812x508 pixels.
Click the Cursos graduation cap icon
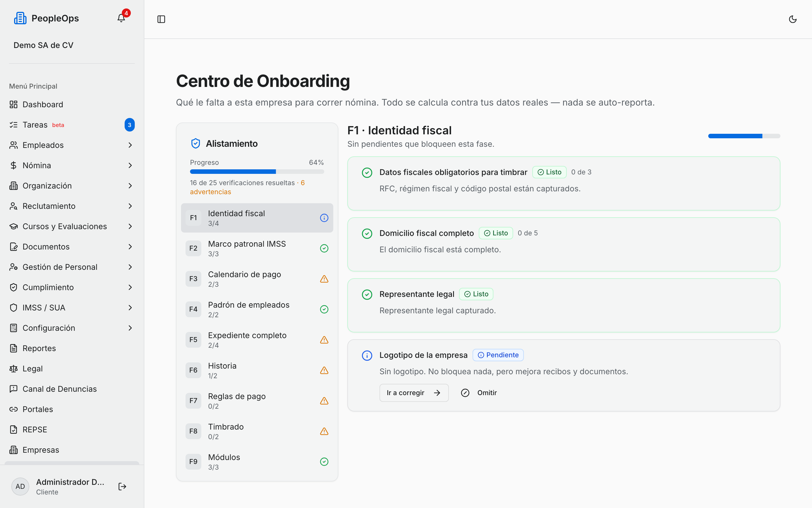click(14, 226)
